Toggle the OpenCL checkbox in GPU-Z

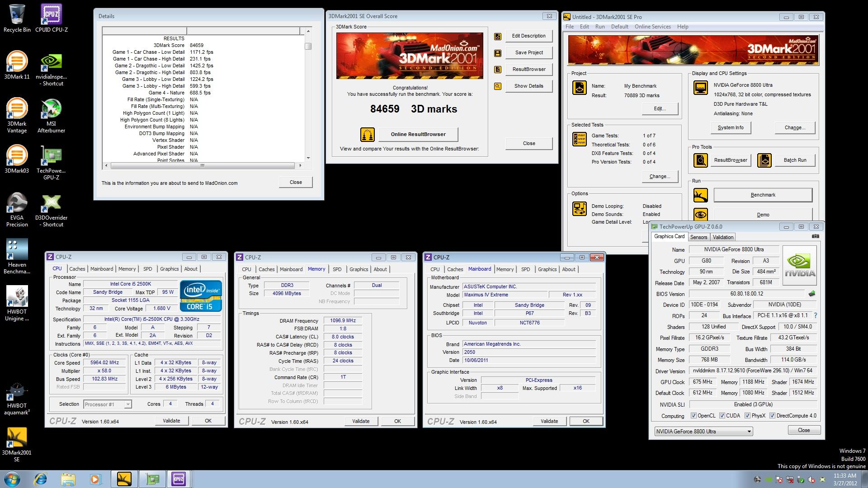(x=693, y=416)
